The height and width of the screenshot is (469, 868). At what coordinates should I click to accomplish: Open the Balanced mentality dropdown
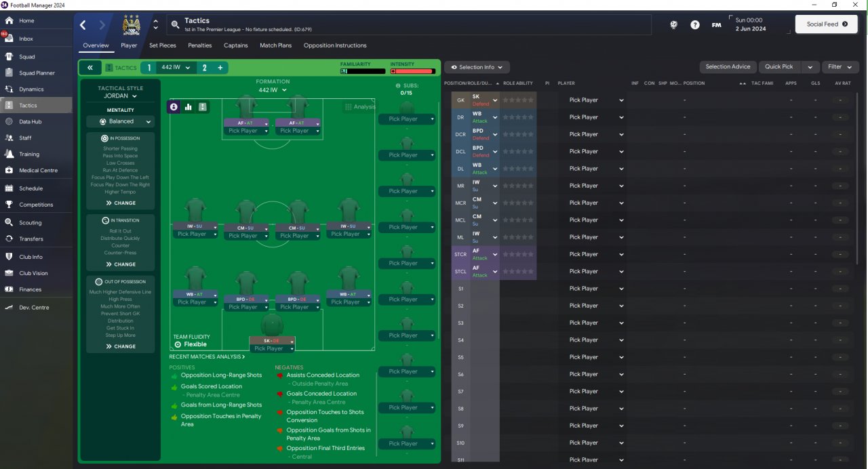point(120,121)
